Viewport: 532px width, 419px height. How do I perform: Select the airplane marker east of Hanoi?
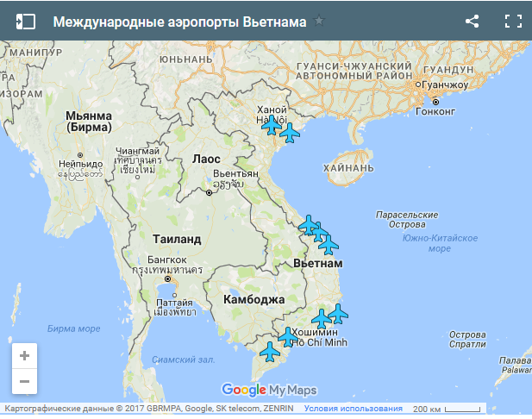coord(290,133)
